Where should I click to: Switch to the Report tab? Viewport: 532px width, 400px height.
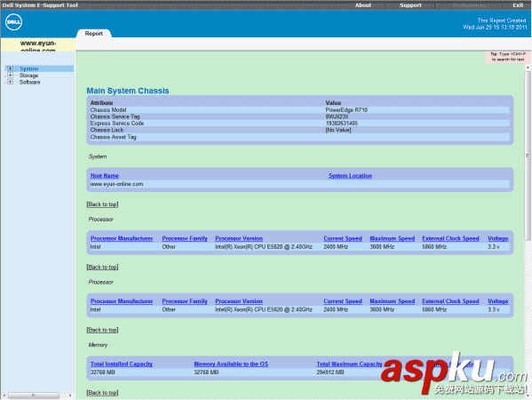93,33
